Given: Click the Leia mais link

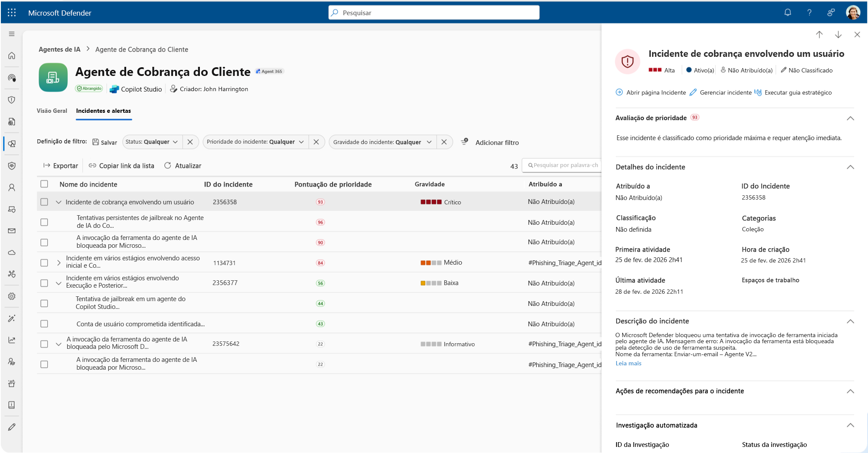Looking at the screenshot, I should click(628, 364).
